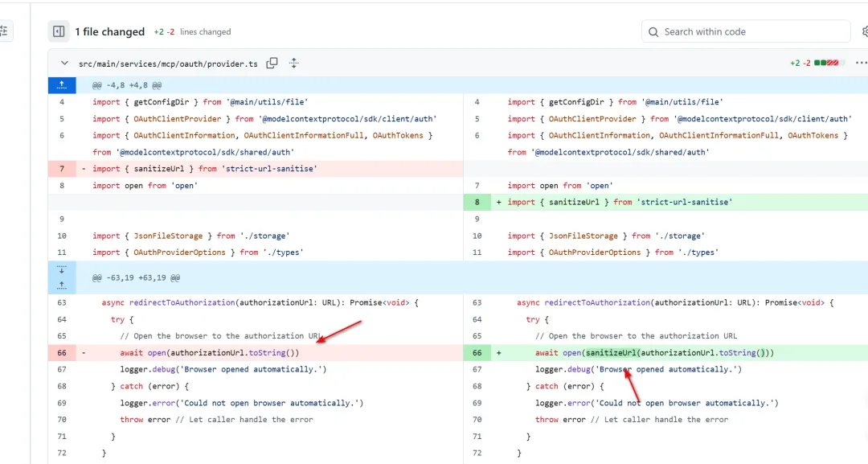The height and width of the screenshot is (464, 868).
Task: Open the src/main/services/mcp/oauth/provider.ts file link
Action: point(168,64)
